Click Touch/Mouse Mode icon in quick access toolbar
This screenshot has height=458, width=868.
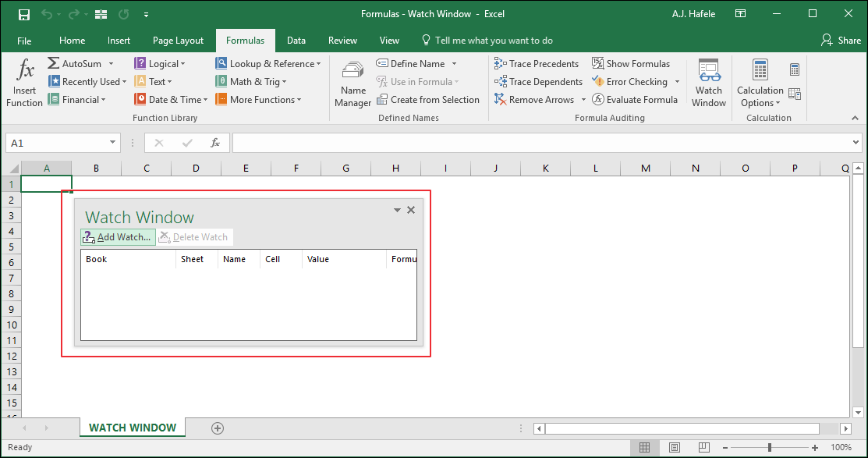(100, 14)
